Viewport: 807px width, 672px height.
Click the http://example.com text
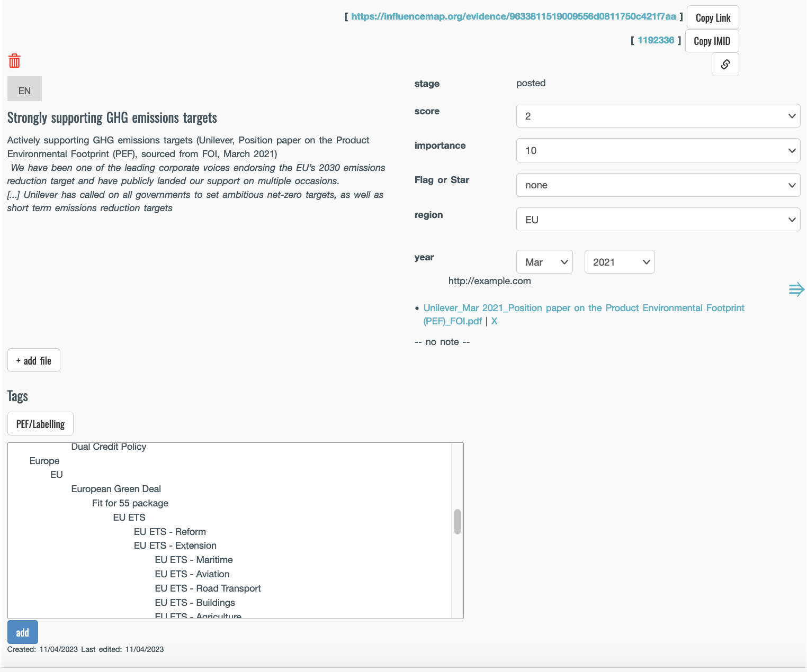pos(490,281)
